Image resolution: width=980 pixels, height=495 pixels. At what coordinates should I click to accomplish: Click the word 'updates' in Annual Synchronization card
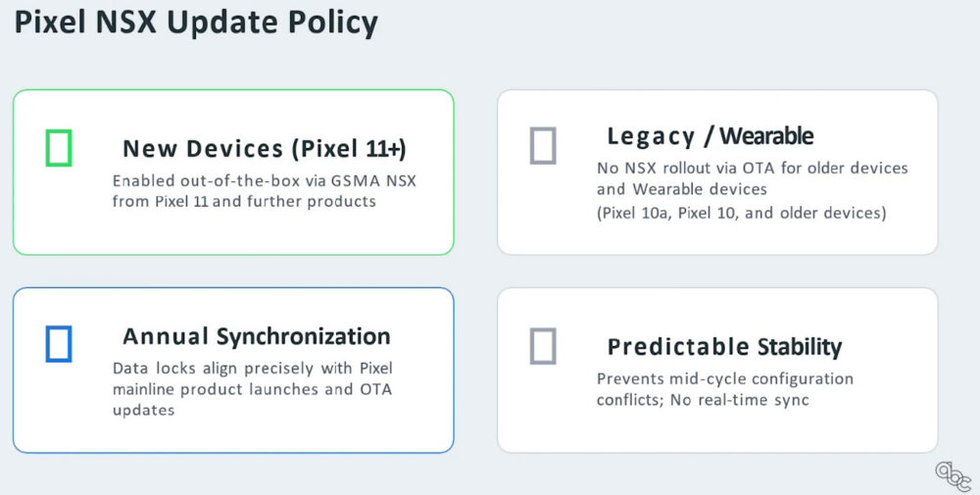pos(144,411)
